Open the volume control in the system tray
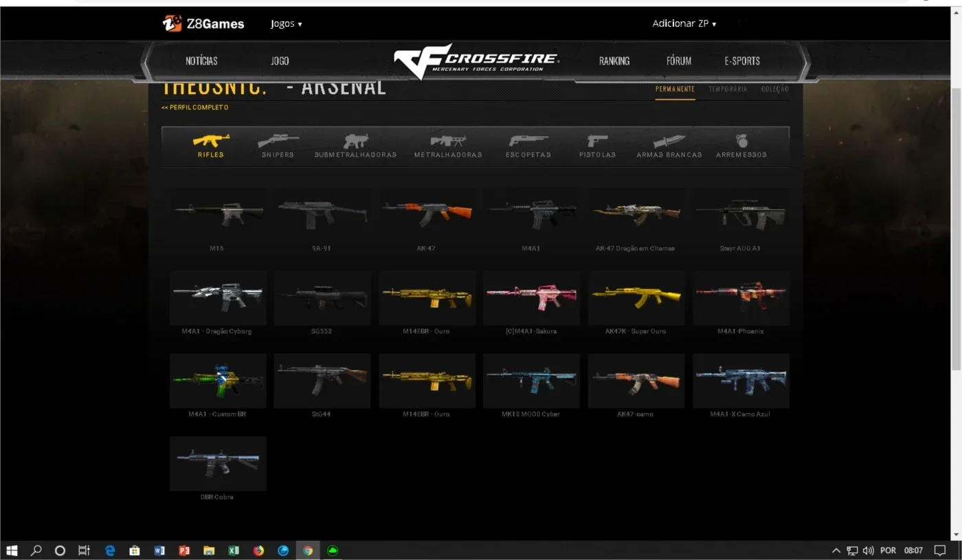This screenshot has width=962, height=560. (869, 550)
